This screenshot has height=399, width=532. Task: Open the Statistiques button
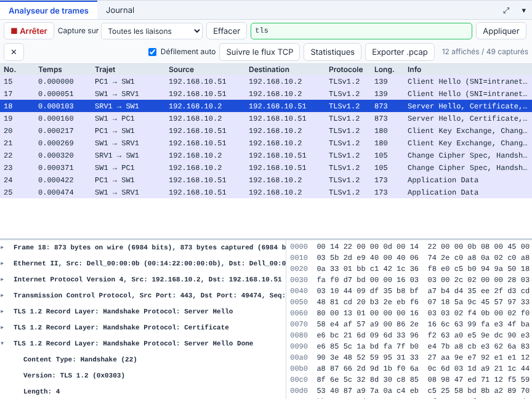click(332, 52)
